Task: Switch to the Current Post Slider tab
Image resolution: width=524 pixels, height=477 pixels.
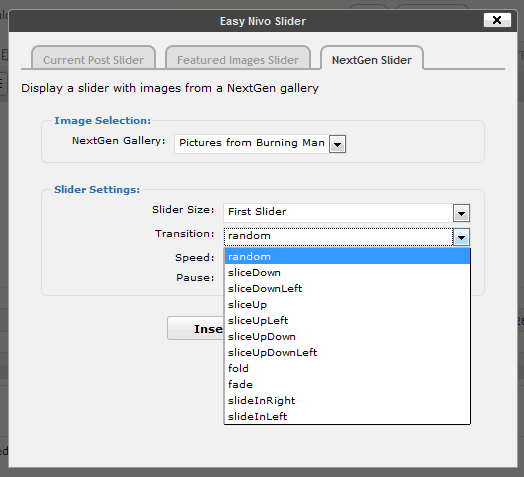Action: (94, 58)
